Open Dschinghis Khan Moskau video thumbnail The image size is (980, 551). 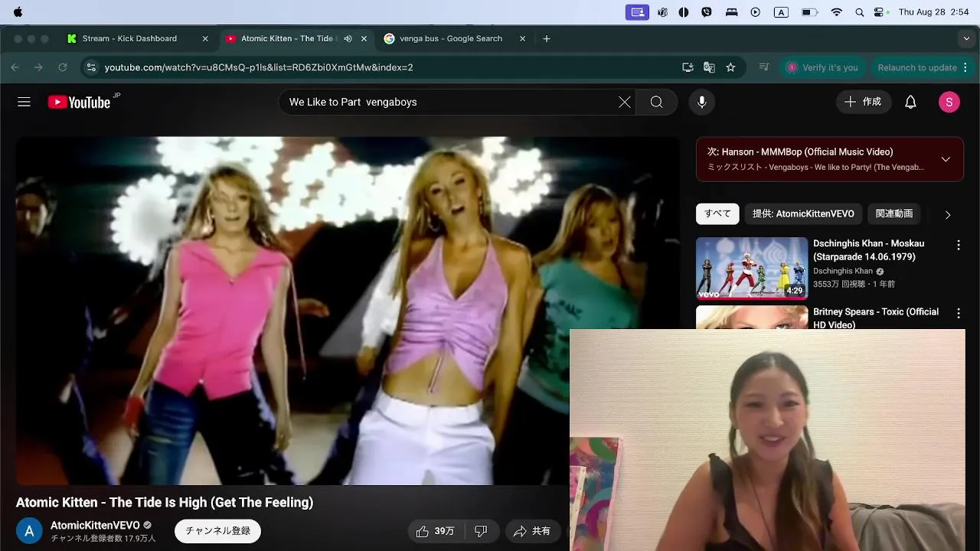(x=752, y=269)
